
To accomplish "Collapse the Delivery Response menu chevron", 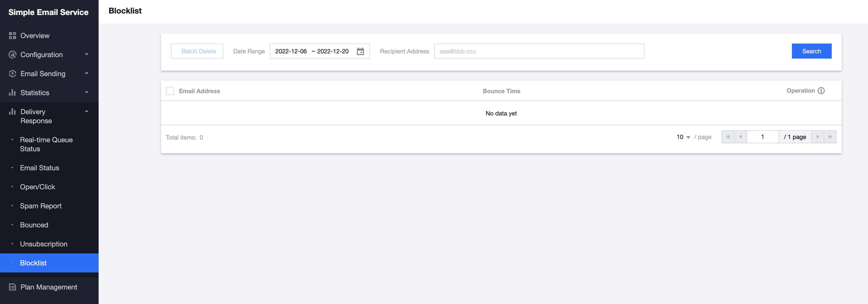I will click(87, 111).
